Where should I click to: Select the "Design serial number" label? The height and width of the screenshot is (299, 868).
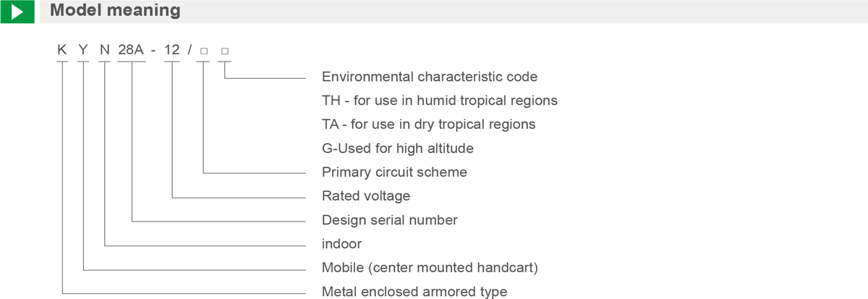coord(390,220)
